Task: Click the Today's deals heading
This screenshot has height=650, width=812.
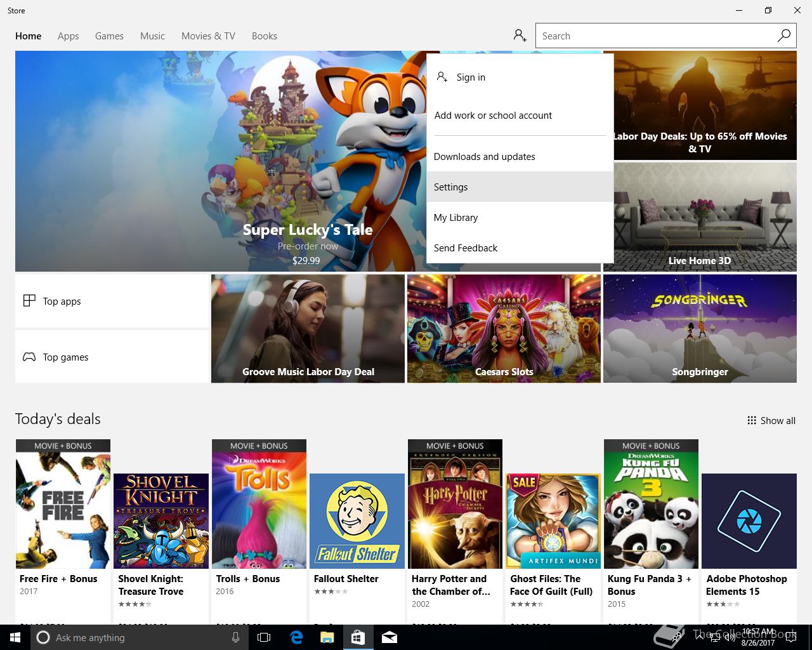Action: (x=58, y=419)
